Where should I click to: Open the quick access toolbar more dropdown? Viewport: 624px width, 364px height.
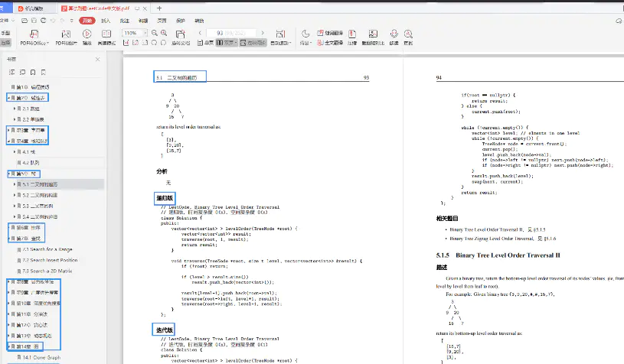tap(72, 21)
